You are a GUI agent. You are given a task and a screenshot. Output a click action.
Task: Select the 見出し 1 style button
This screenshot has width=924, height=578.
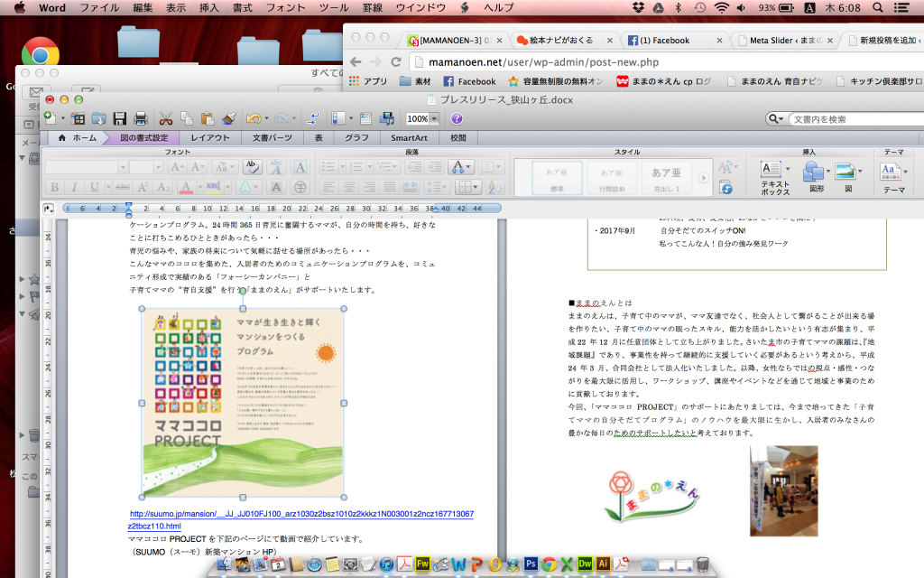click(666, 176)
